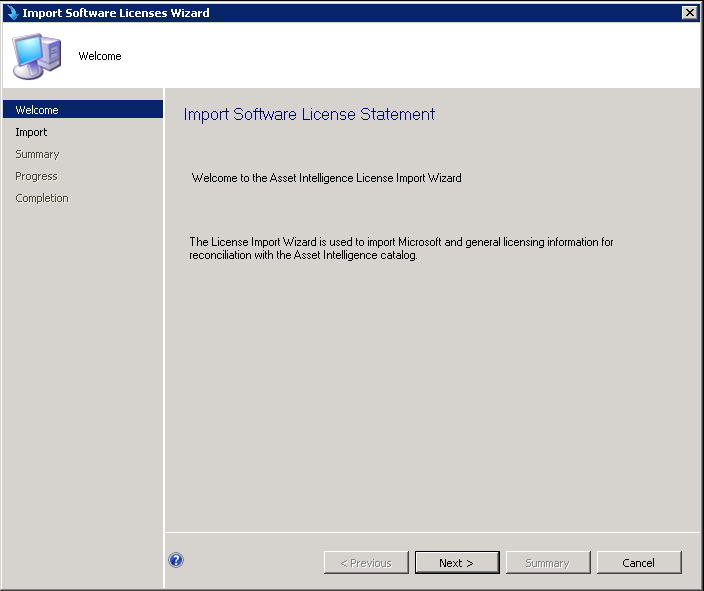The height and width of the screenshot is (591, 704).
Task: Select the Welcome step in the sidebar
Action: coord(83,110)
